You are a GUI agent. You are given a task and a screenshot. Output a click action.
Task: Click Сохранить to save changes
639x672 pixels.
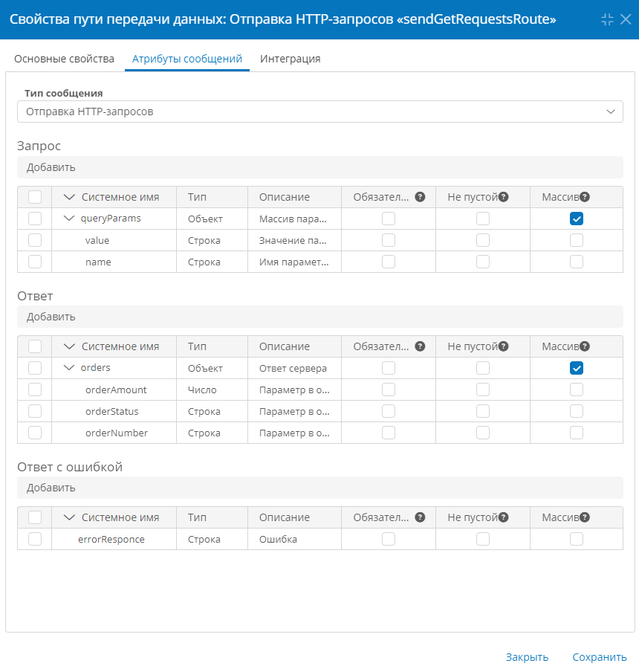tap(600, 657)
